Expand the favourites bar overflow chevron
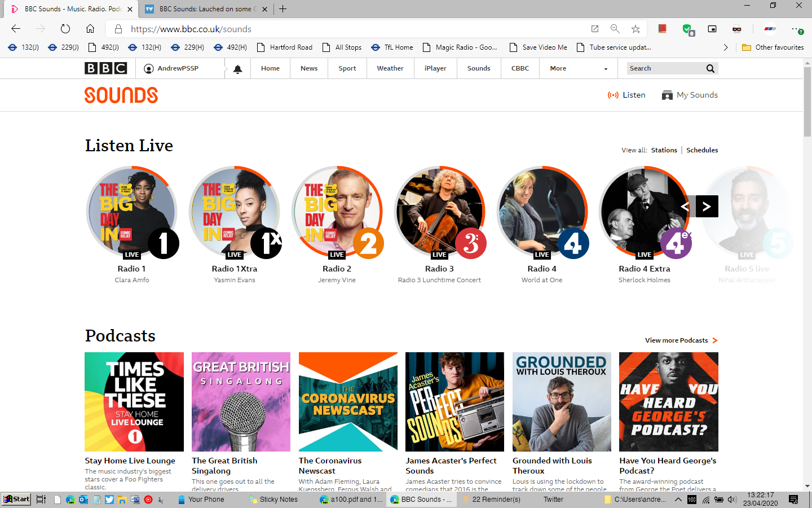 pyautogui.click(x=725, y=47)
